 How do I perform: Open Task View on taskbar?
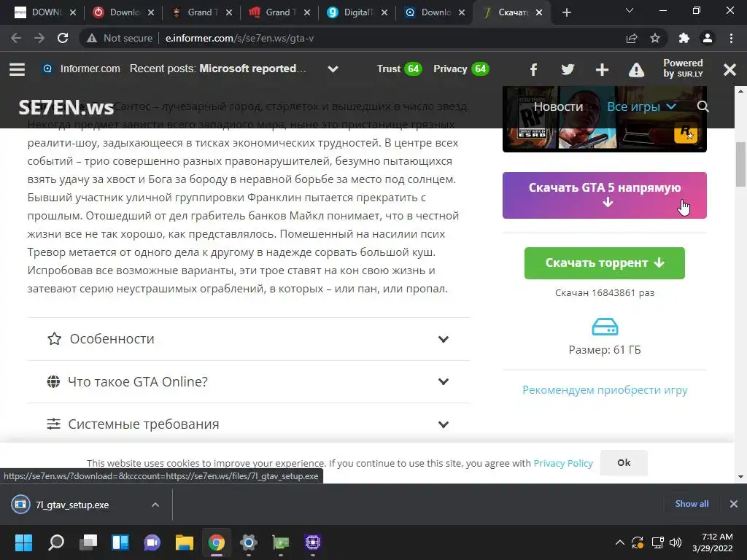click(x=88, y=542)
